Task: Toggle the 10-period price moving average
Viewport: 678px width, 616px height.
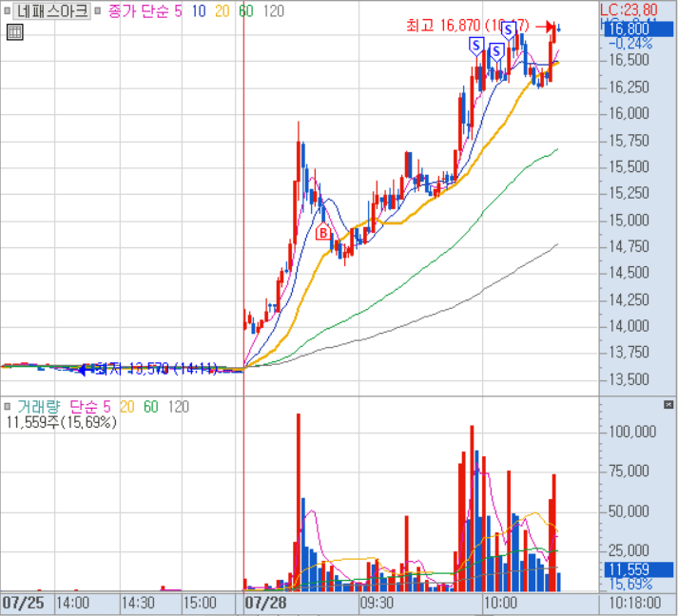Action: [200, 11]
